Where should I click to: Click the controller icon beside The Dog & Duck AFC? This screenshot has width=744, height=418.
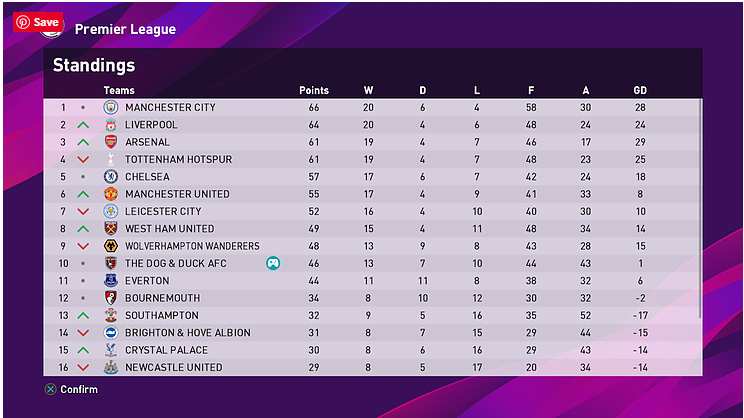click(272, 263)
